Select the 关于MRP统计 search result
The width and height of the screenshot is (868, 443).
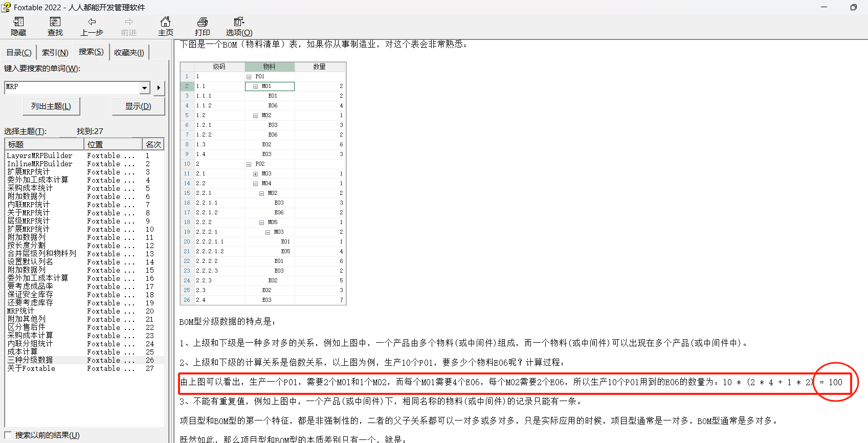coord(28,213)
